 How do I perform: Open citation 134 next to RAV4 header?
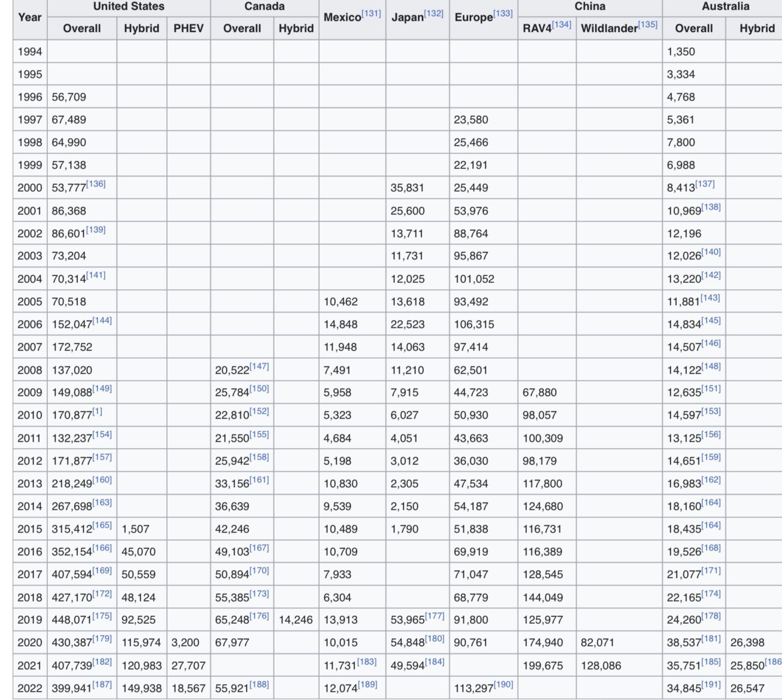pos(562,24)
